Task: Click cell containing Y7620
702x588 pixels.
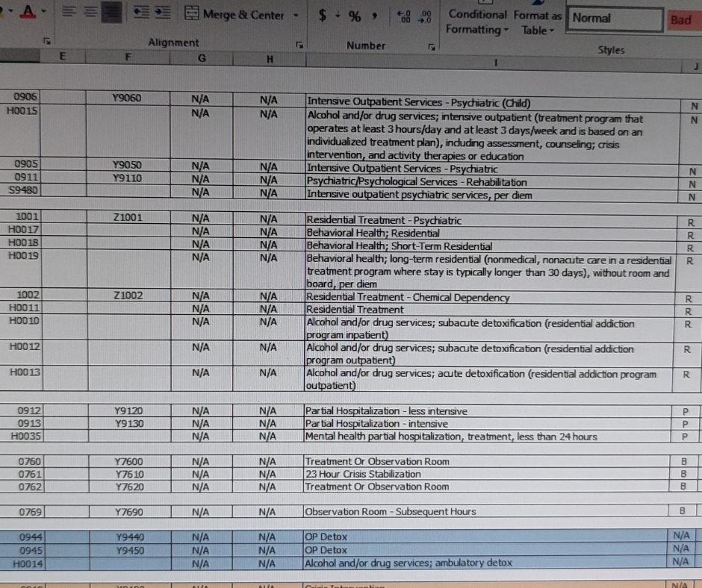Action: click(130, 487)
